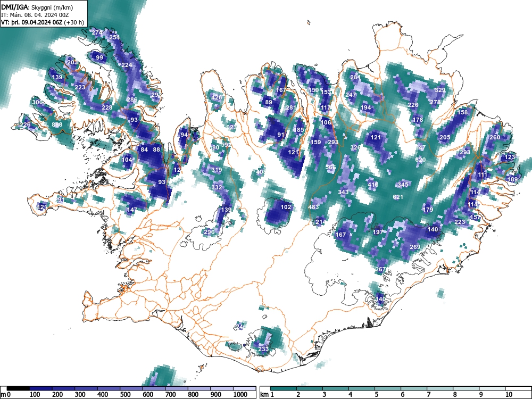Click the 'm' unit label of the legend
Viewport: 532px width, 399px height.
[3, 395]
